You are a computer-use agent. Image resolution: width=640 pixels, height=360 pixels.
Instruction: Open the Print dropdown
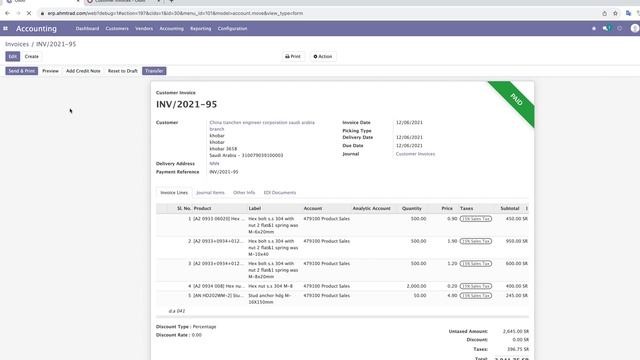(293, 56)
